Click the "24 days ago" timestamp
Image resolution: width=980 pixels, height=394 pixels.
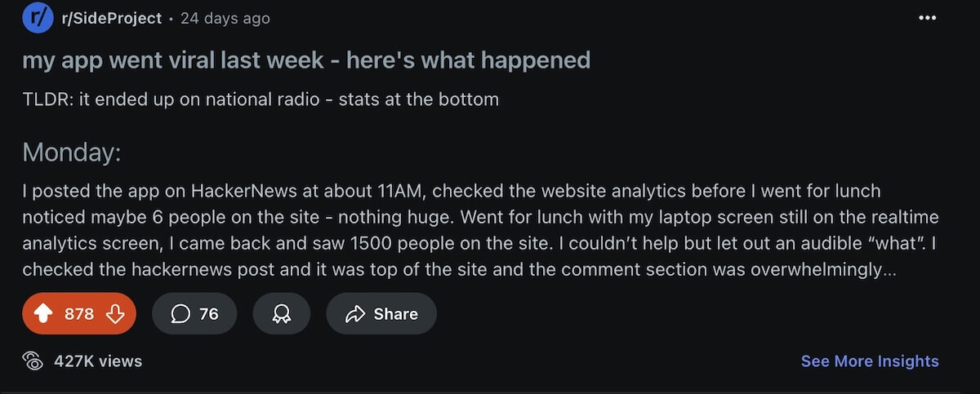(225, 18)
